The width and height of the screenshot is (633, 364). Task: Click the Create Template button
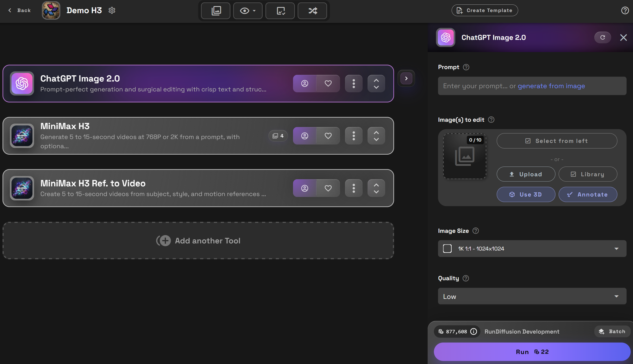485,10
